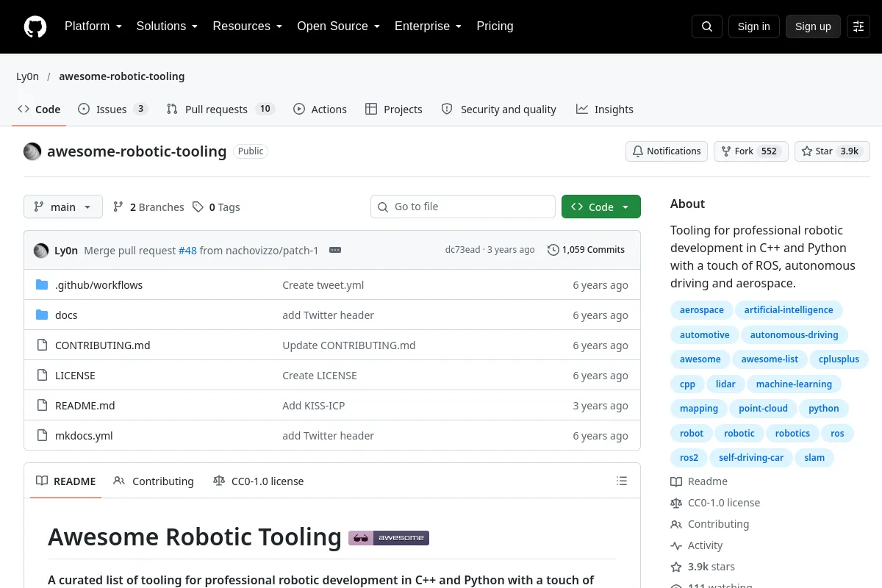The width and height of the screenshot is (882, 588).
Task: Click the slam topic tag
Action: pyautogui.click(x=814, y=458)
